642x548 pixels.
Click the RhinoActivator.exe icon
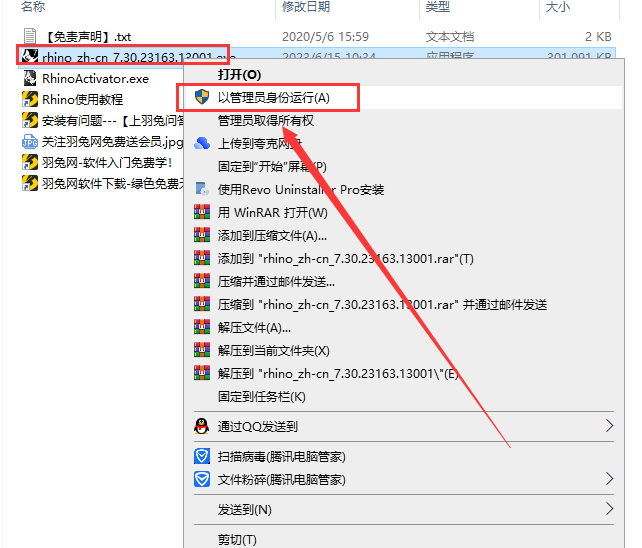(30, 78)
